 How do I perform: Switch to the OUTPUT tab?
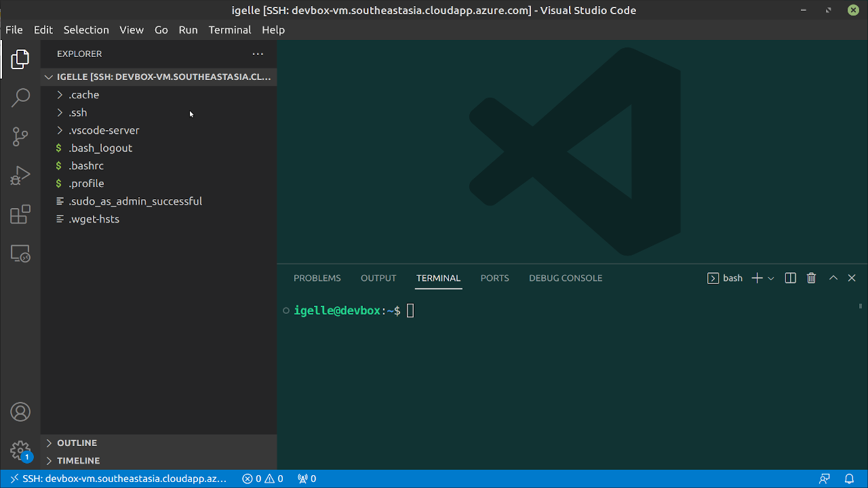click(378, 278)
